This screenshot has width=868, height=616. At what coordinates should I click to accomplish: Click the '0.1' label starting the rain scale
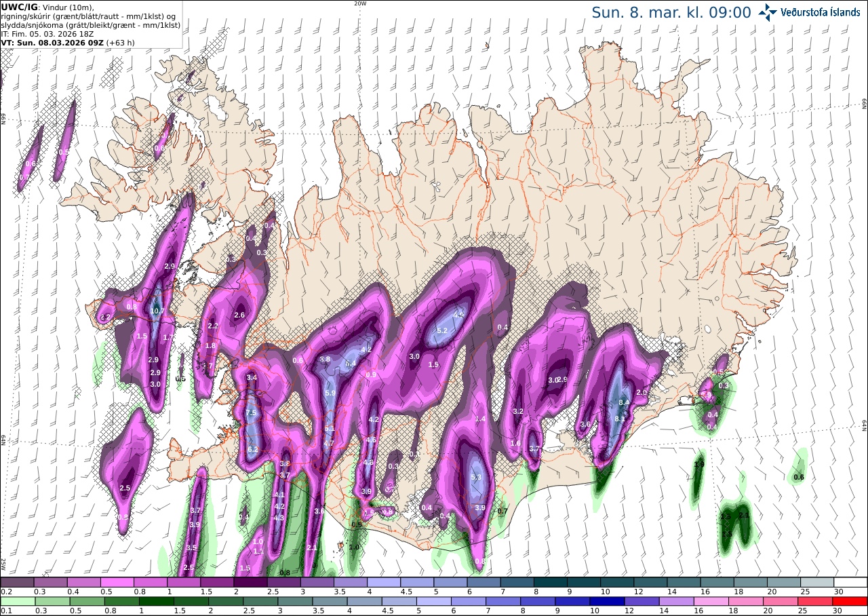click(5, 611)
